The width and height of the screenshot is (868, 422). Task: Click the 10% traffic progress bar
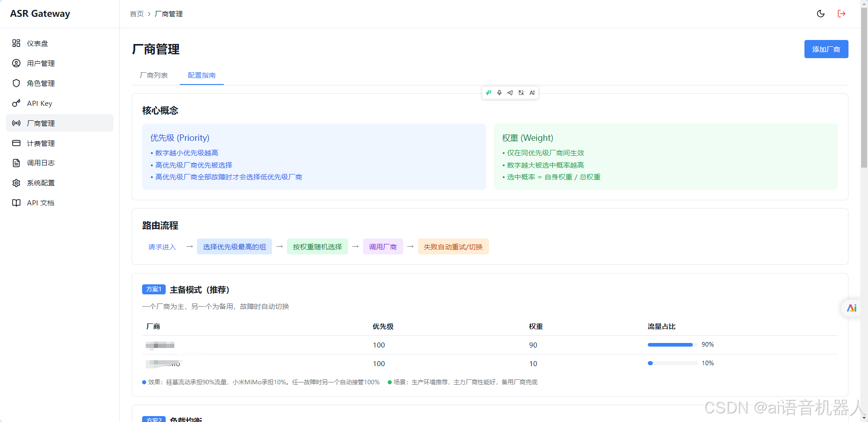672,363
